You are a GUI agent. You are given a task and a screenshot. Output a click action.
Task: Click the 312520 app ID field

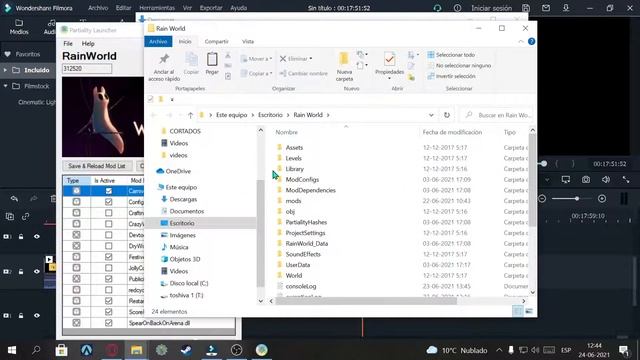tap(87, 69)
